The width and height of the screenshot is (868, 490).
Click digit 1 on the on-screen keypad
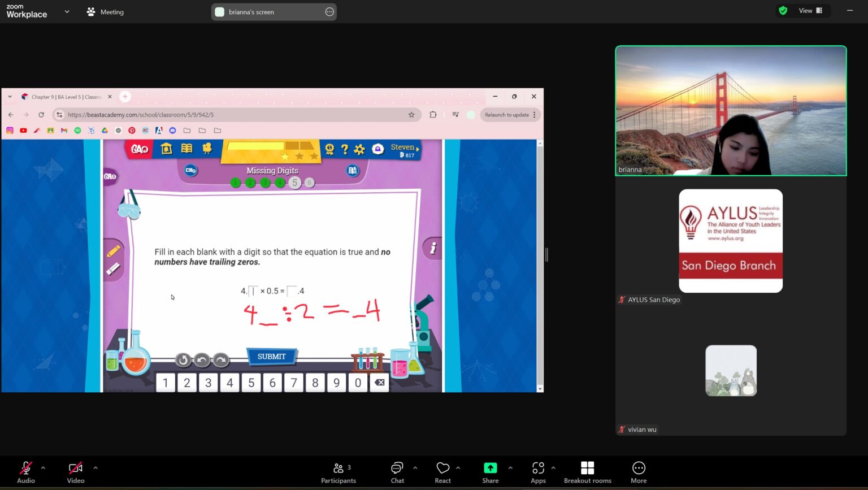point(166,383)
